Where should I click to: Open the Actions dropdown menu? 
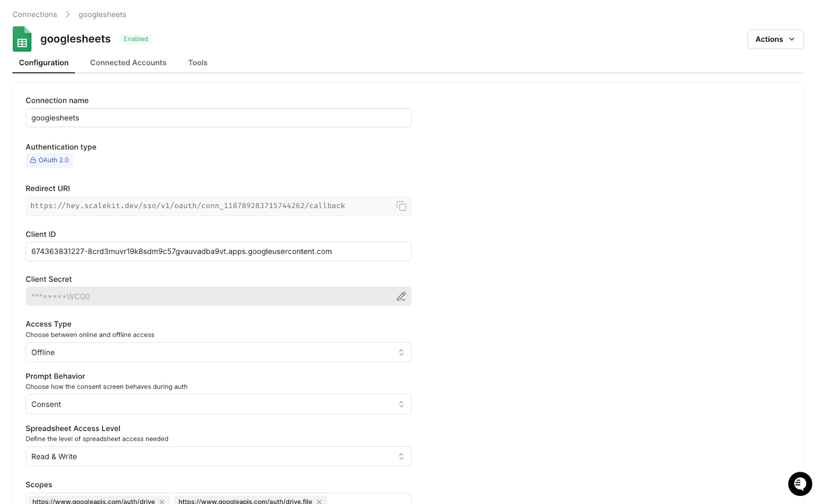[775, 39]
